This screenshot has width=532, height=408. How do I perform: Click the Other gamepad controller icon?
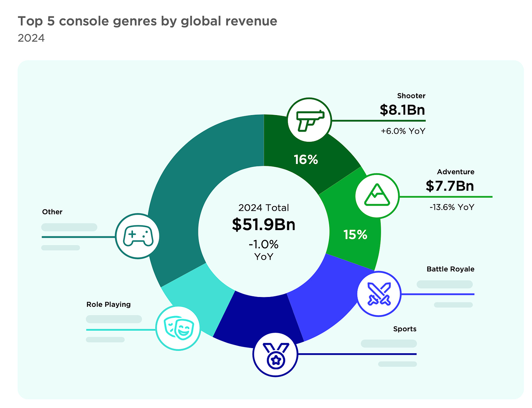[137, 236]
